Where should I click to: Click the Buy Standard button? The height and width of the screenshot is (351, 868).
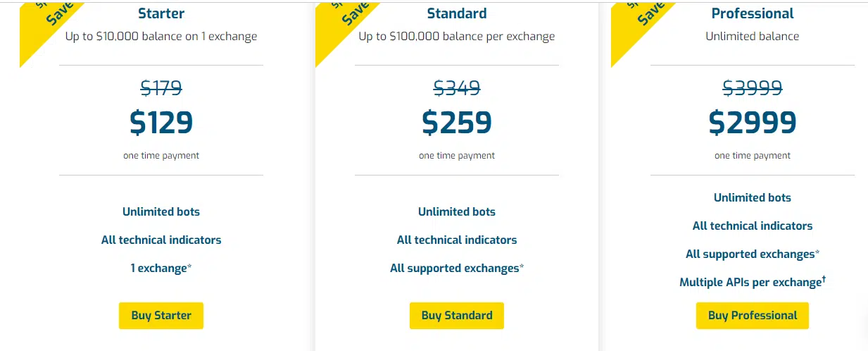click(x=457, y=316)
